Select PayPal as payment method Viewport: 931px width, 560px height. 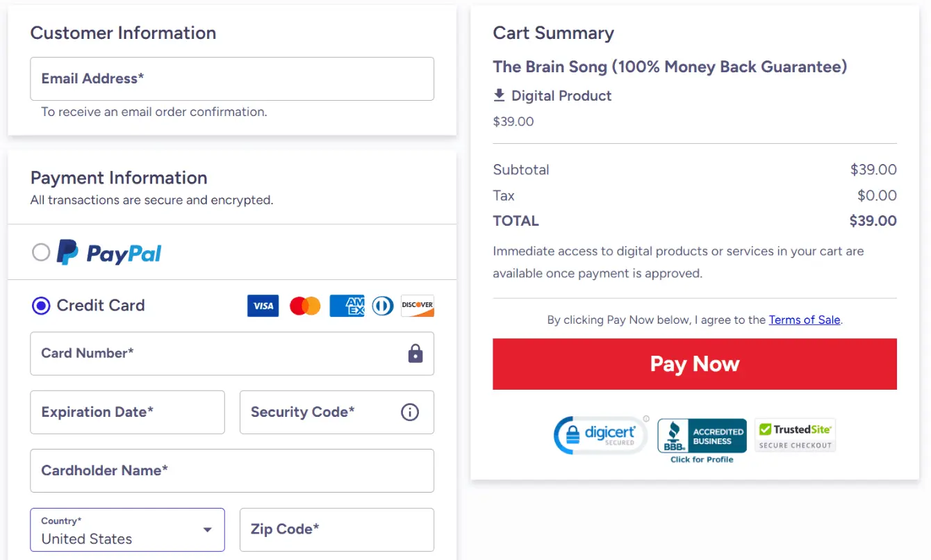point(41,252)
